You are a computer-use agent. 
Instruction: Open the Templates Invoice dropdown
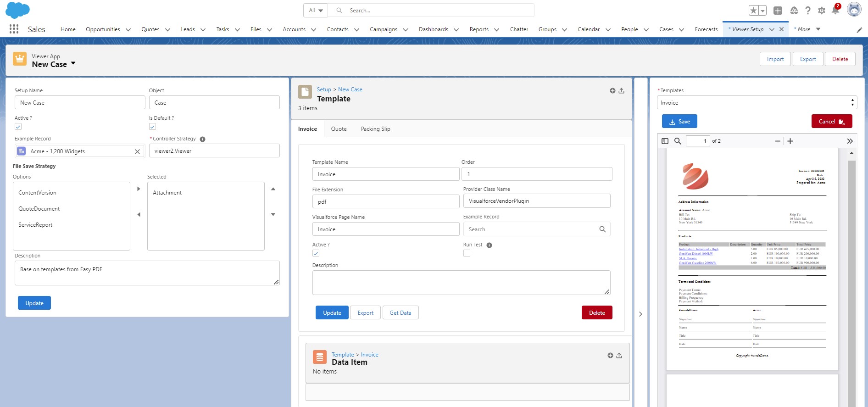[757, 103]
